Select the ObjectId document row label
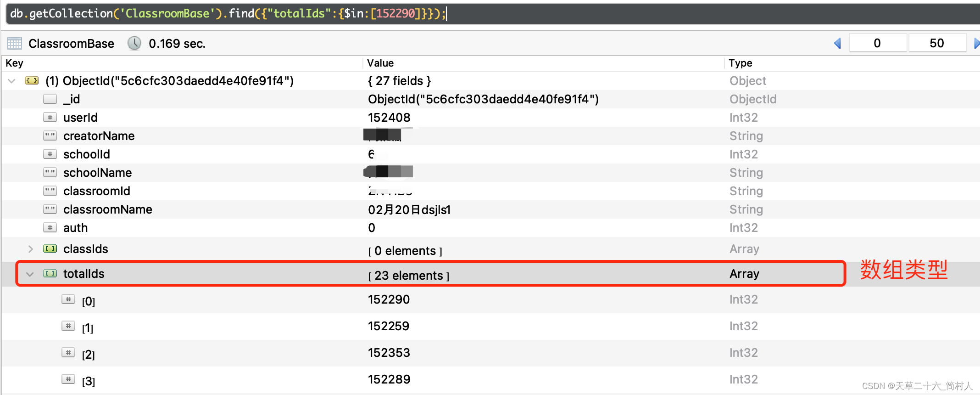Screen dimensions: 980x395 pos(169,81)
